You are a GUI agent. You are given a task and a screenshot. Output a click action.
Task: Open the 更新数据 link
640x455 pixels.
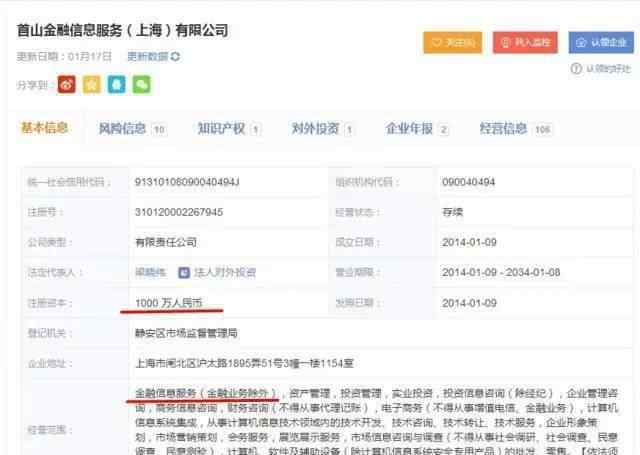click(148, 56)
